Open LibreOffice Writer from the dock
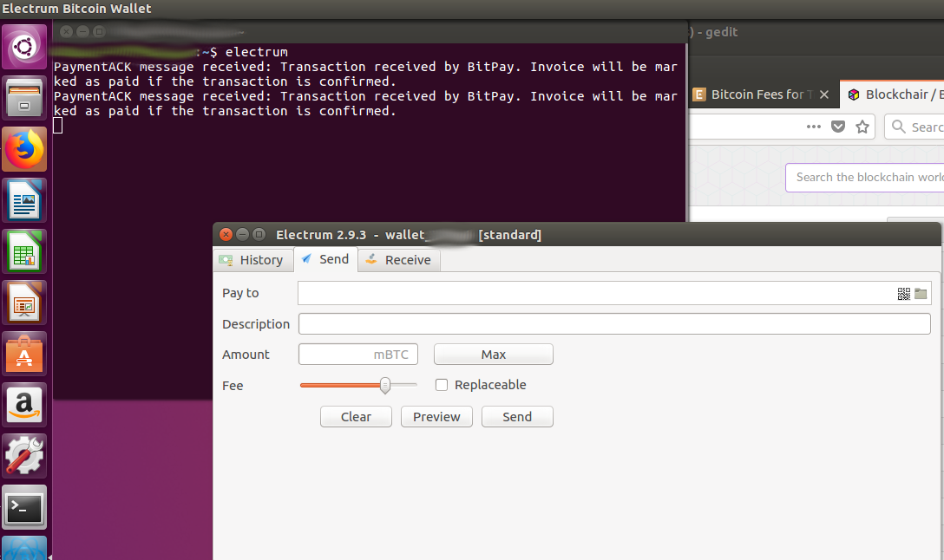The image size is (944, 560). coord(24,200)
